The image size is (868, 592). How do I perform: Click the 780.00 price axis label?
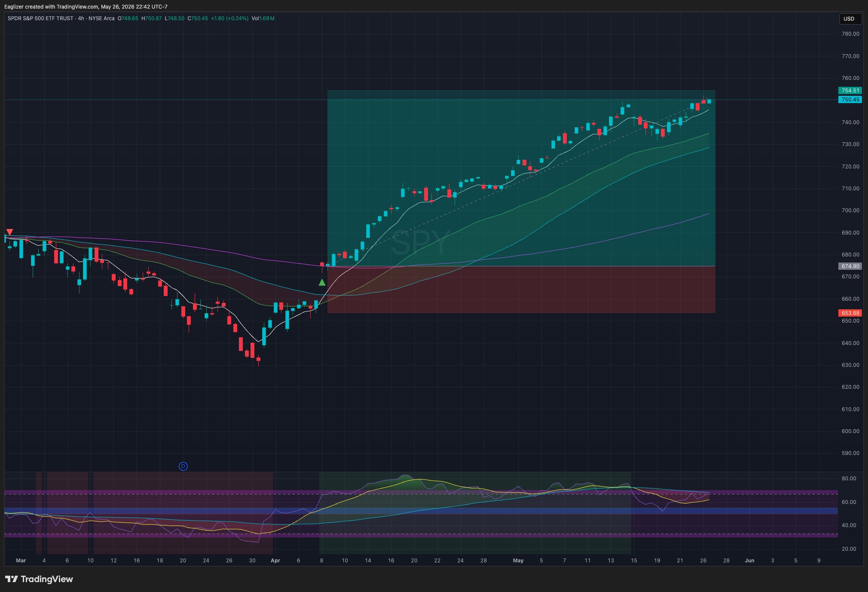click(x=850, y=34)
